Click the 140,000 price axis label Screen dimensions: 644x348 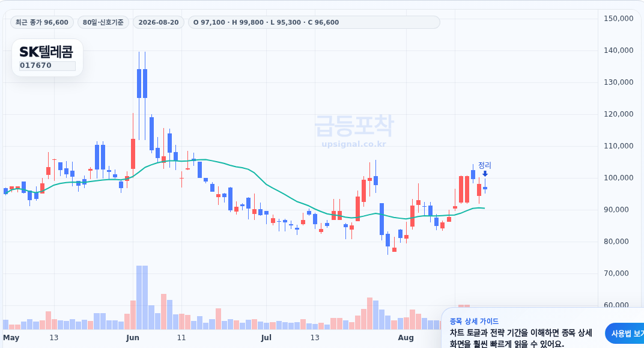[x=619, y=50]
